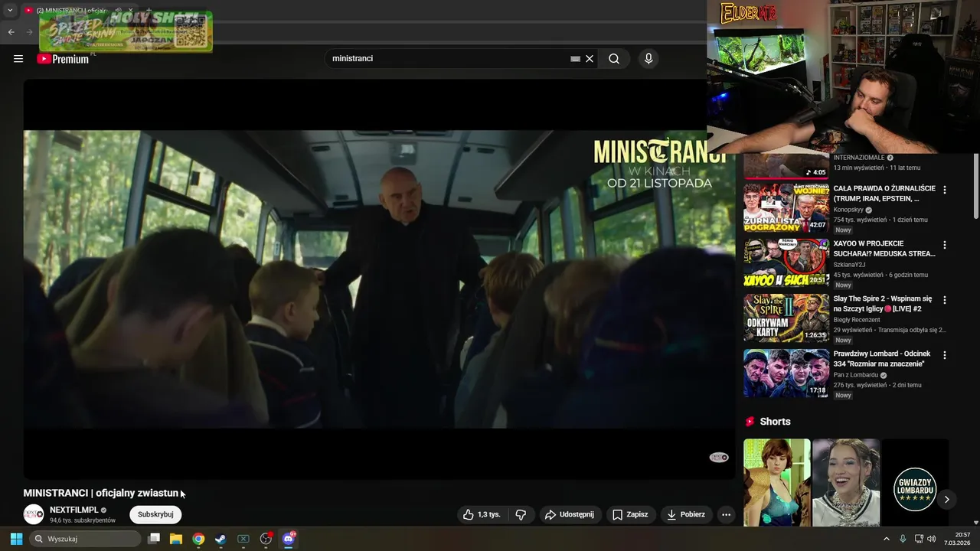Image resolution: width=980 pixels, height=551 pixels.
Task: Share the video via Udostępnij
Action: 570,515
